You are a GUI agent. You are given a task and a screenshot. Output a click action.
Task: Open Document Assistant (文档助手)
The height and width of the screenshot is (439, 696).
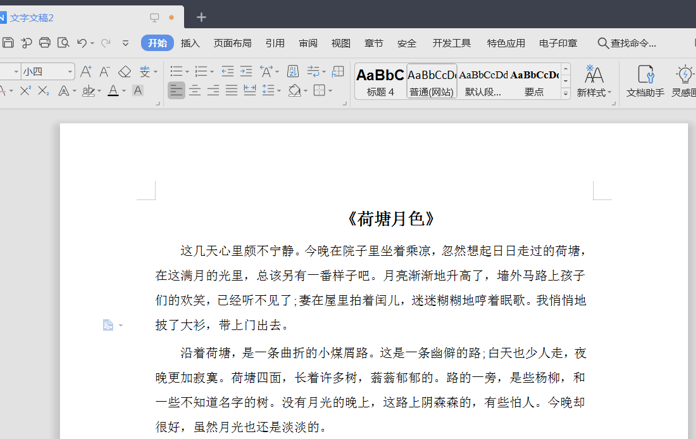tap(645, 80)
